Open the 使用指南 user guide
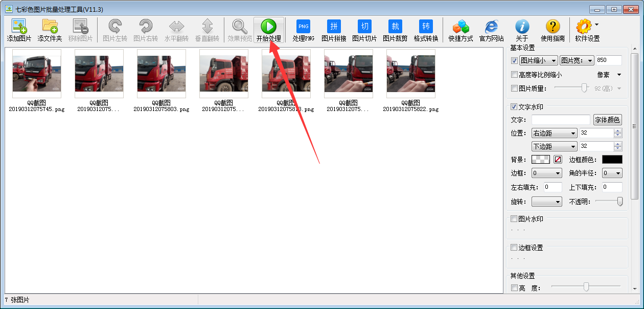The width and height of the screenshot is (644, 309). click(553, 31)
